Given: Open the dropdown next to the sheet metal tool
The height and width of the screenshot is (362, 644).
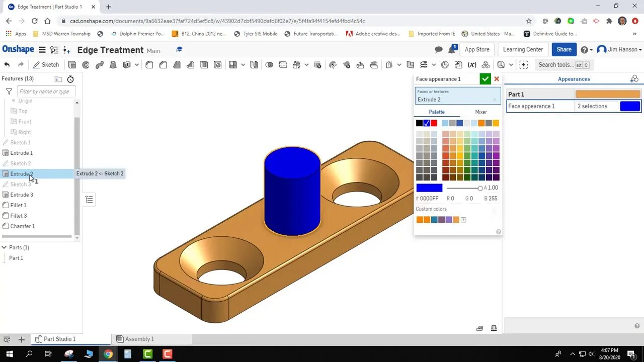Looking at the screenshot, I should click(x=511, y=65).
